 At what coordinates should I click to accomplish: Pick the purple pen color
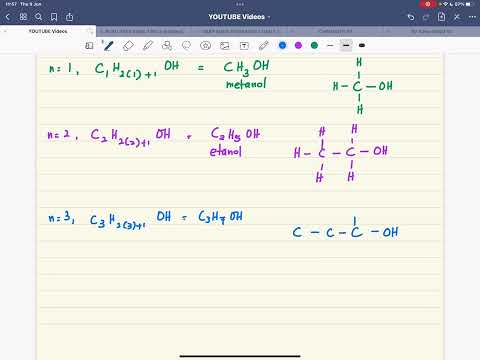[298, 45]
